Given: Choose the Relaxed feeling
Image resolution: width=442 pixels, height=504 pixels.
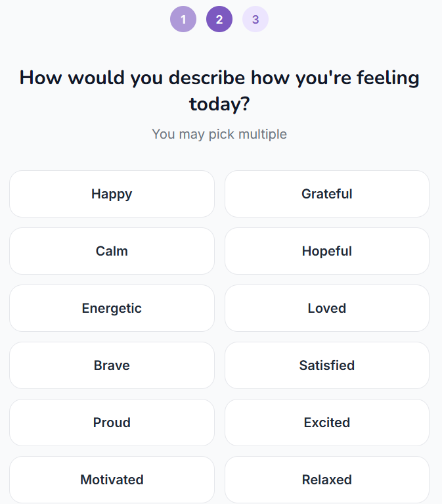Looking at the screenshot, I should tap(327, 480).
